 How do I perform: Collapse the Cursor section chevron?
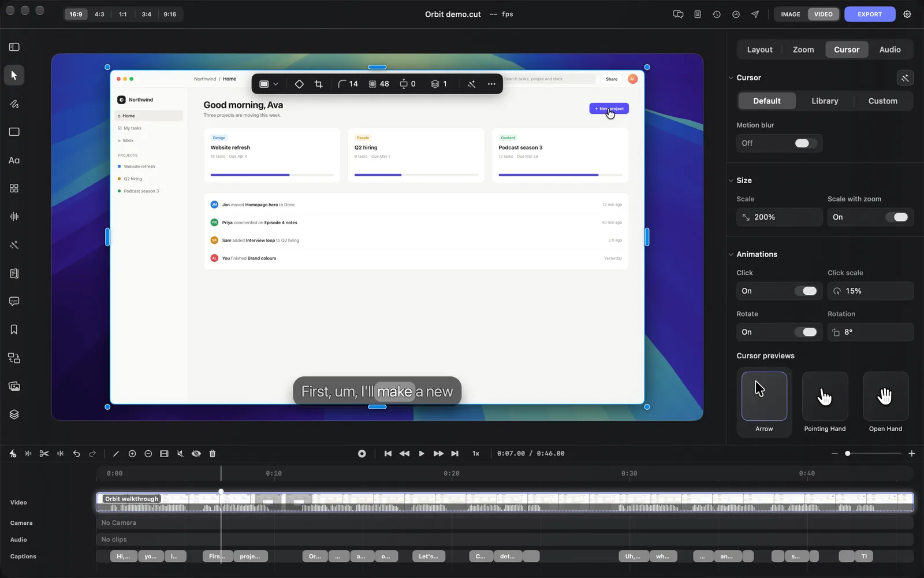pyautogui.click(x=731, y=78)
